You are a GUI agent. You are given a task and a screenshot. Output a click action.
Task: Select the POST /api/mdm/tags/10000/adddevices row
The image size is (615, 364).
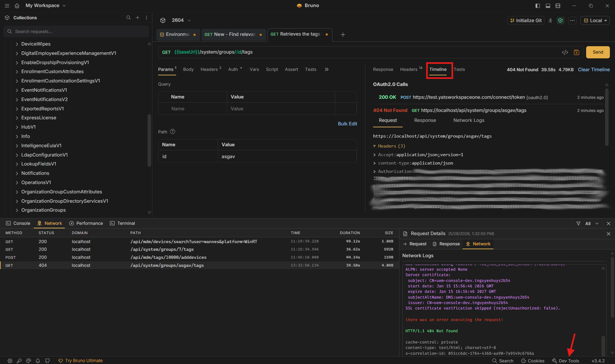[199, 258]
